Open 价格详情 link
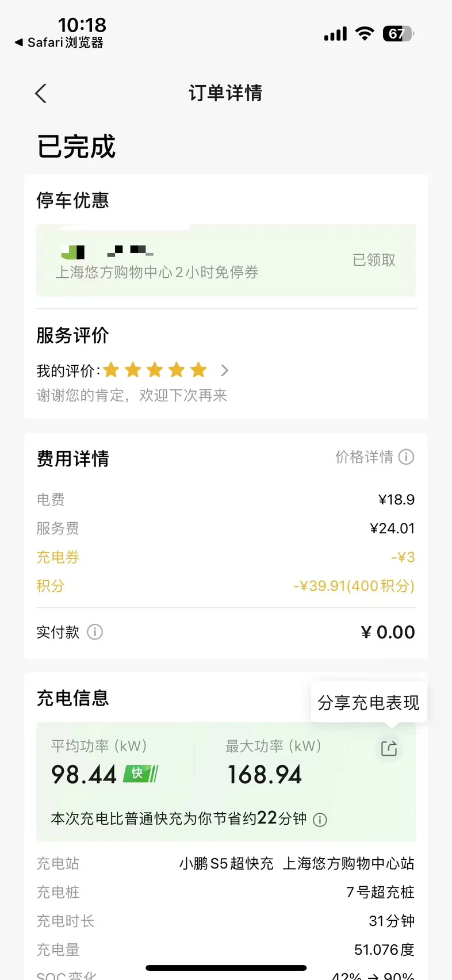 point(364,457)
